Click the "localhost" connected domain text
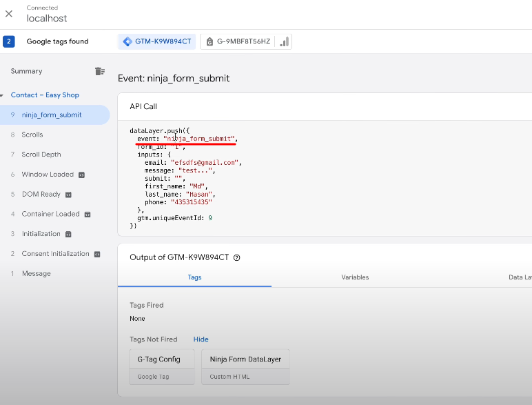This screenshot has width=532, height=405. (47, 19)
